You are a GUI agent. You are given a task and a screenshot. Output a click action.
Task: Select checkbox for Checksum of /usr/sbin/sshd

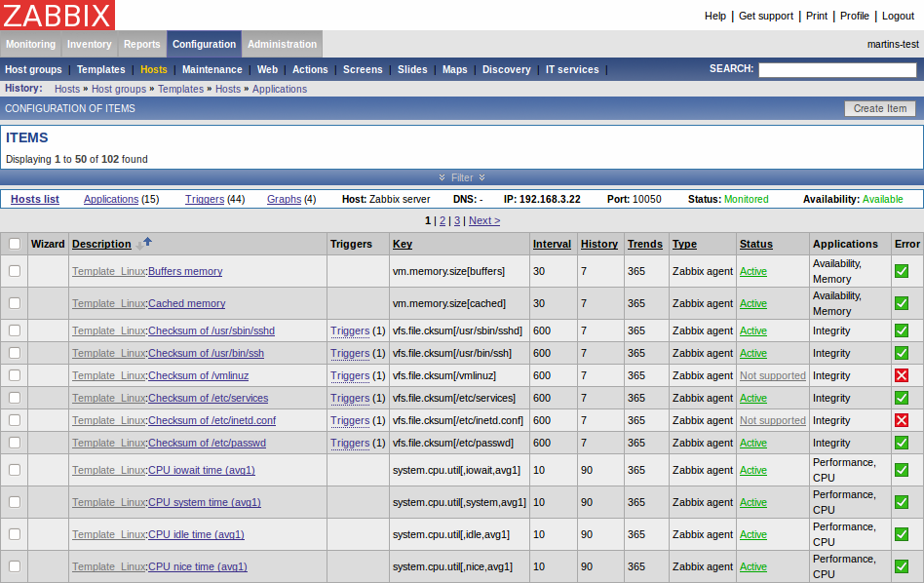click(x=15, y=330)
